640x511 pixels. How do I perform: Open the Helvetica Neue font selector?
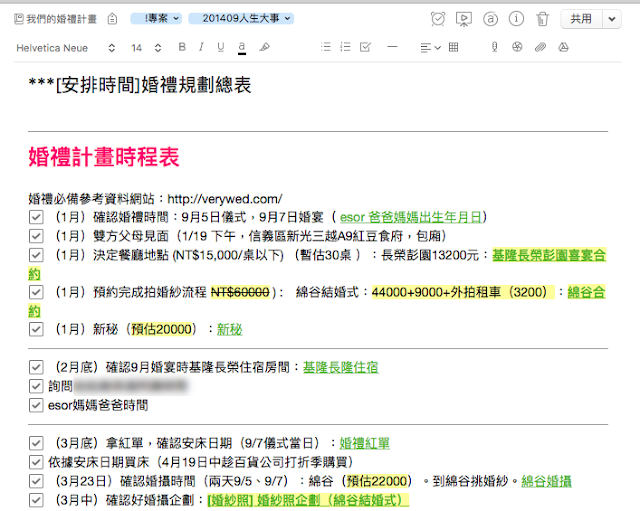tap(66, 48)
